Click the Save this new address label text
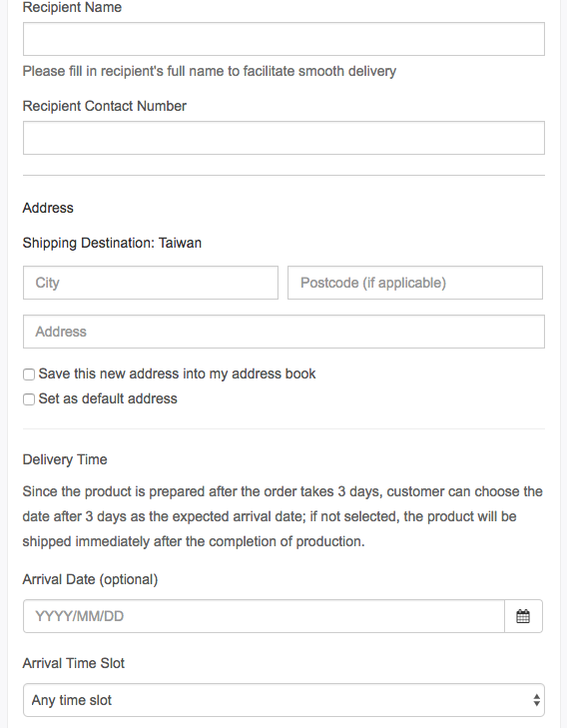 (x=177, y=373)
